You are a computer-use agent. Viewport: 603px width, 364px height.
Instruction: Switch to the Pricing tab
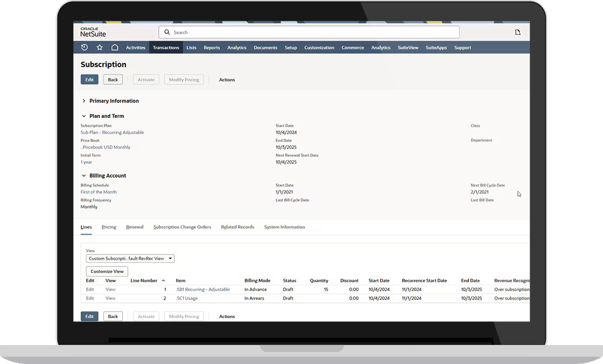pyautogui.click(x=109, y=227)
